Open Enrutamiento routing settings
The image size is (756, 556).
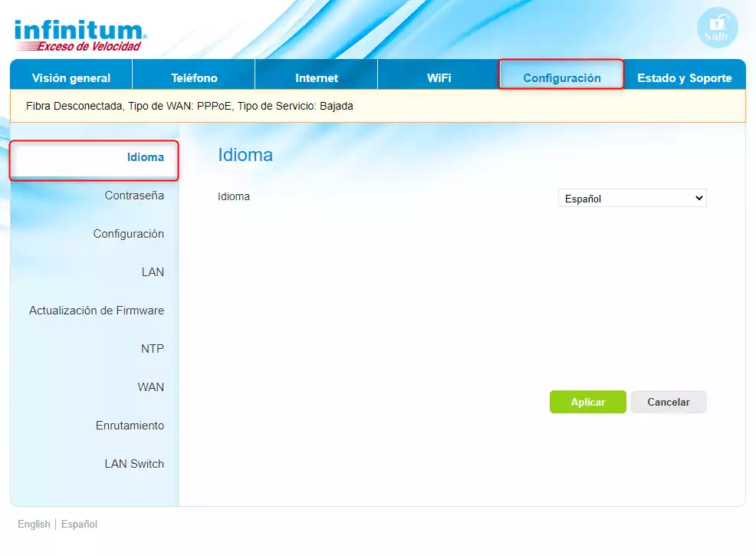[130, 426]
